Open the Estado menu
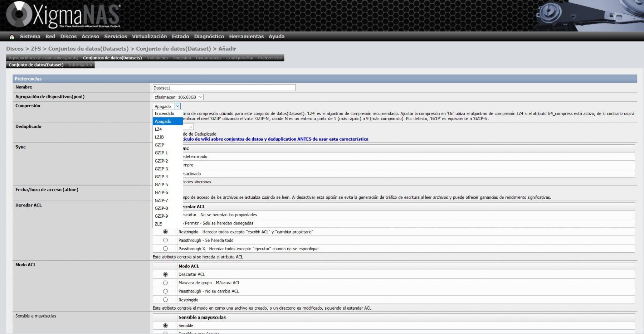 tap(180, 37)
